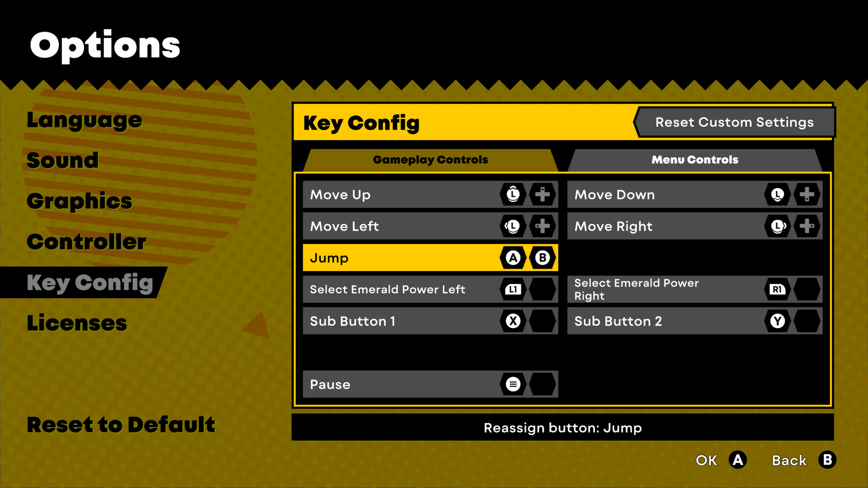Image resolution: width=868 pixels, height=488 pixels.
Task: Click the Y button icon for Sub Button 2
Action: [777, 321]
